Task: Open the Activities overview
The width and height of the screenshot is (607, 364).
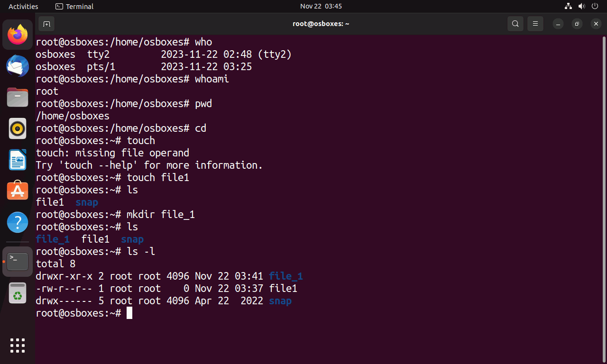Action: coord(23,6)
